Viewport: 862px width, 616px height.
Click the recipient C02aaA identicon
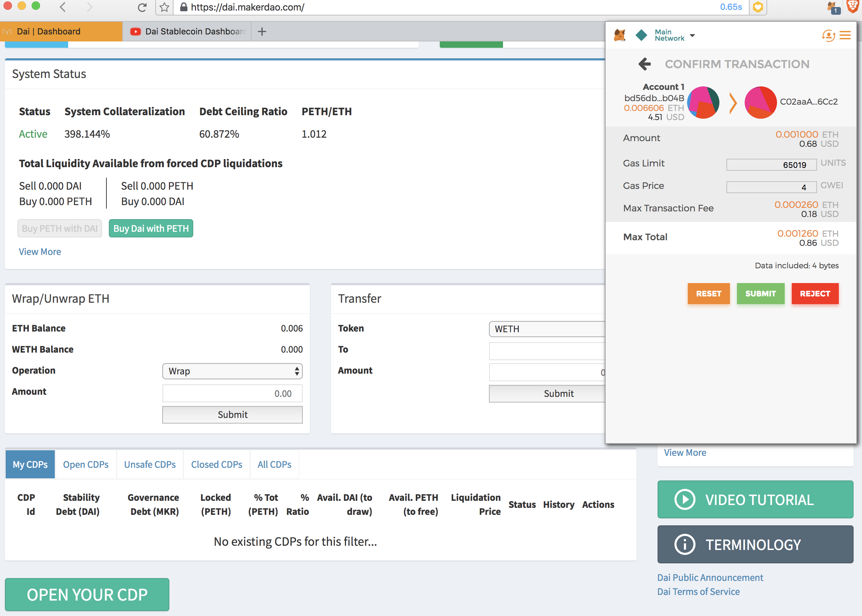click(760, 103)
